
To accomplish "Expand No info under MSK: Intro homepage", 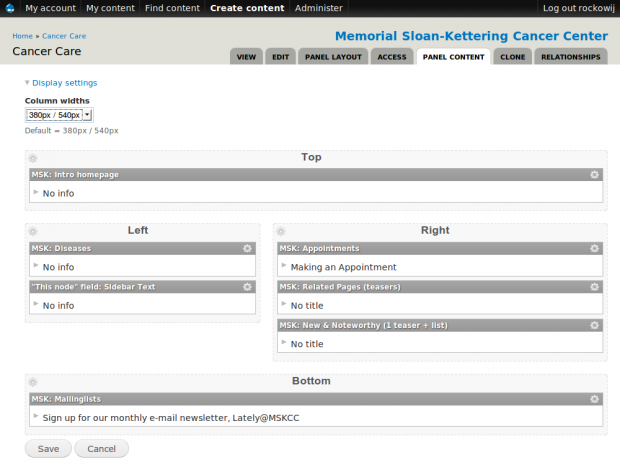I will click(36, 192).
